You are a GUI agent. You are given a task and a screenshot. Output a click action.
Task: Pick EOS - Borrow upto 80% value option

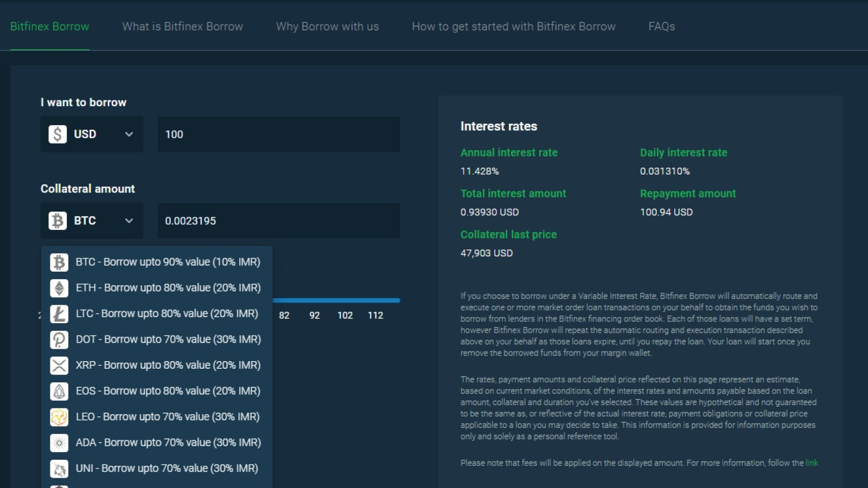click(157, 391)
